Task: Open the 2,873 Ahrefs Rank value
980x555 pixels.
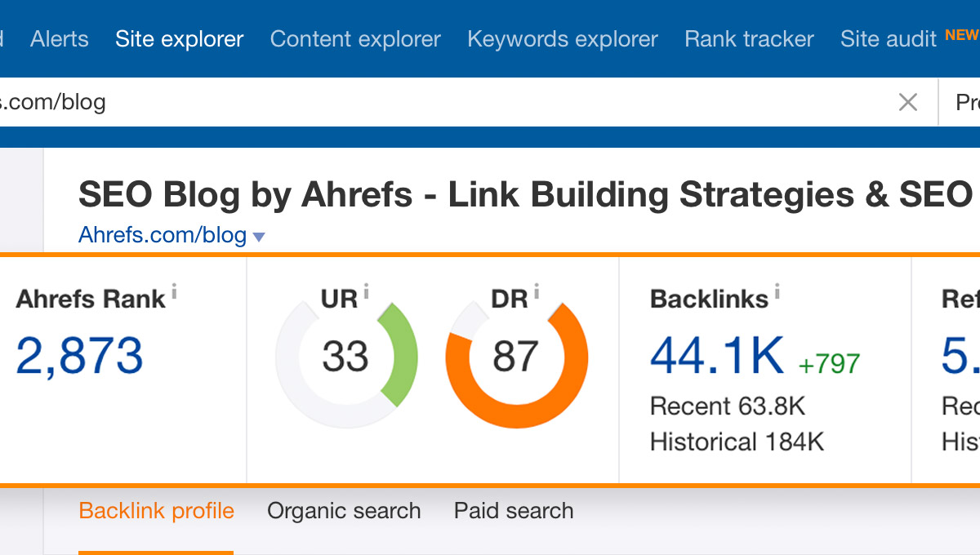Action: pyautogui.click(x=79, y=356)
